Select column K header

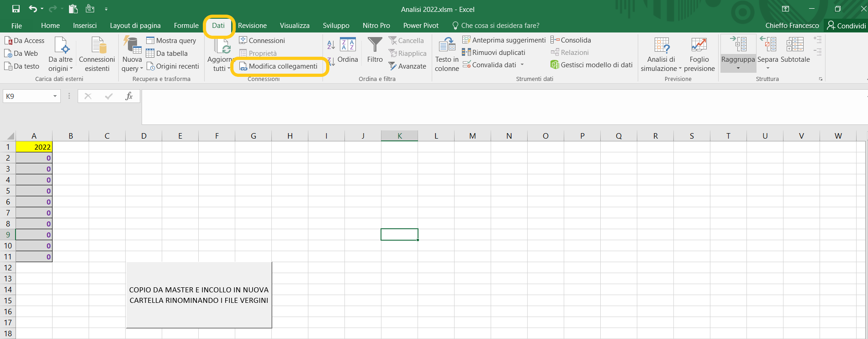click(x=399, y=136)
